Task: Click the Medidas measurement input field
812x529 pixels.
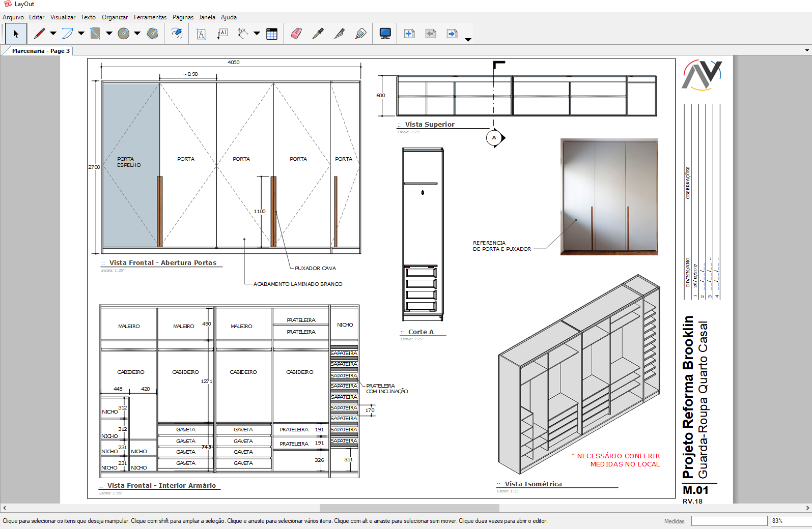Action: click(729, 521)
